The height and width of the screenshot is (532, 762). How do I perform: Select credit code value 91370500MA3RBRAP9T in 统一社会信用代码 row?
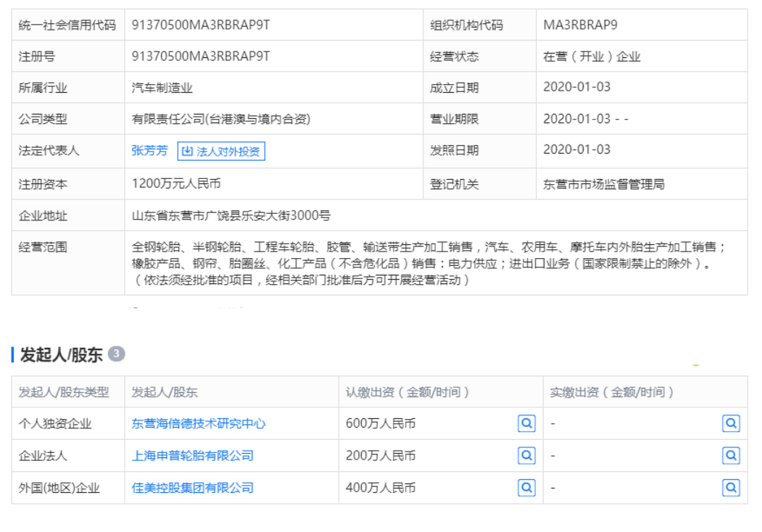201,25
